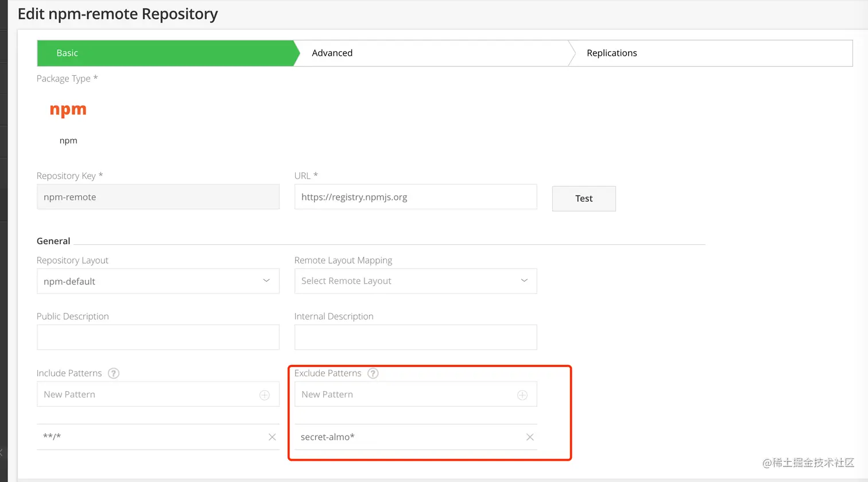Focus the Internal Description field
This screenshot has height=482, width=868.
(x=416, y=337)
